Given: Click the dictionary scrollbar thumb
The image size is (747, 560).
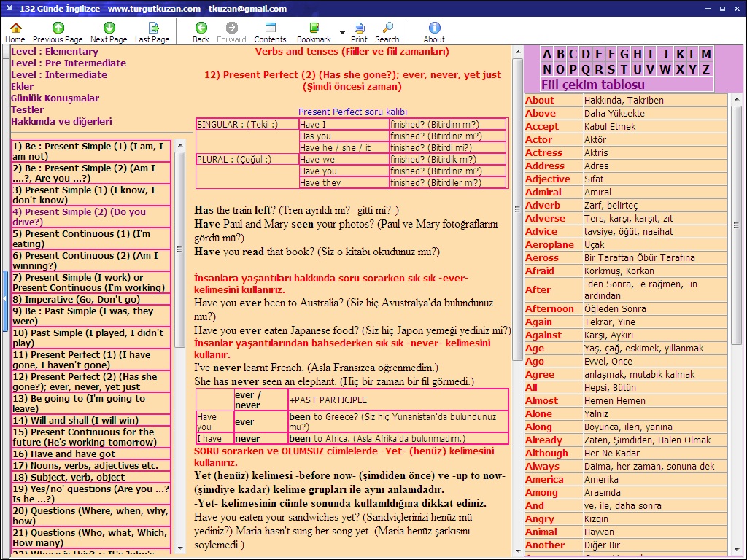Looking at the screenshot, I should click(737, 225).
